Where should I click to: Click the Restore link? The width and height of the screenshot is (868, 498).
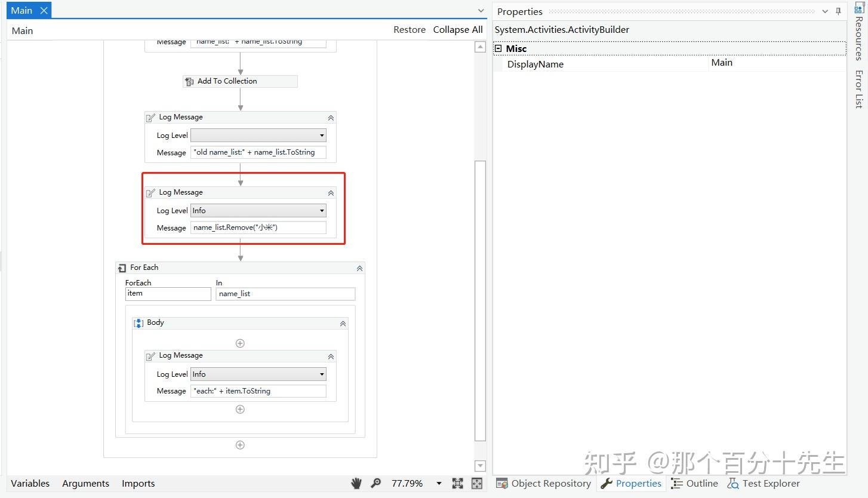coord(410,29)
